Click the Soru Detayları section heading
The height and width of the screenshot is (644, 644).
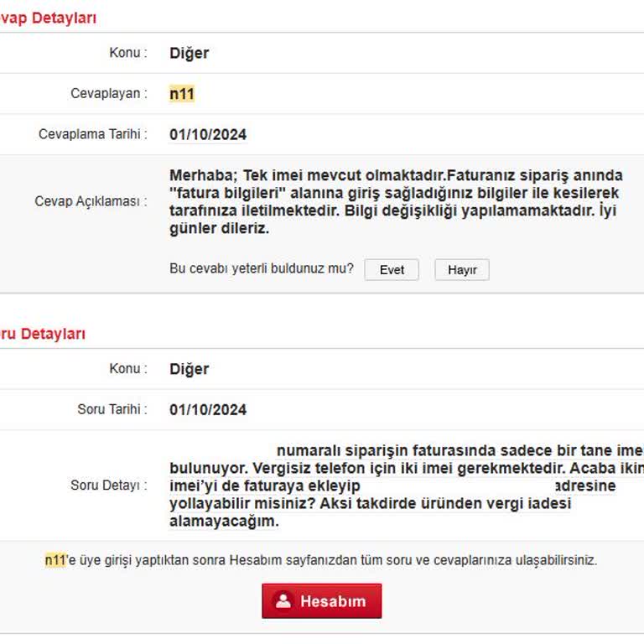pos(42,334)
